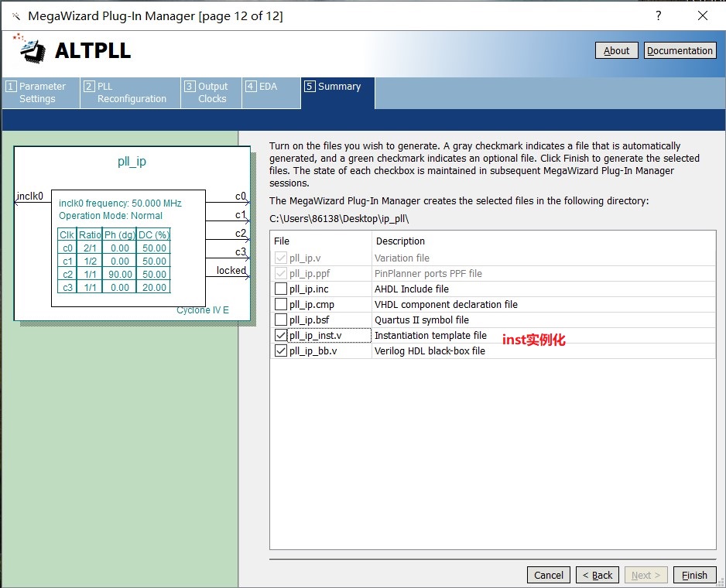Enable the pll_ip.bsf symbol file checkbox
The height and width of the screenshot is (588, 726).
(x=281, y=320)
